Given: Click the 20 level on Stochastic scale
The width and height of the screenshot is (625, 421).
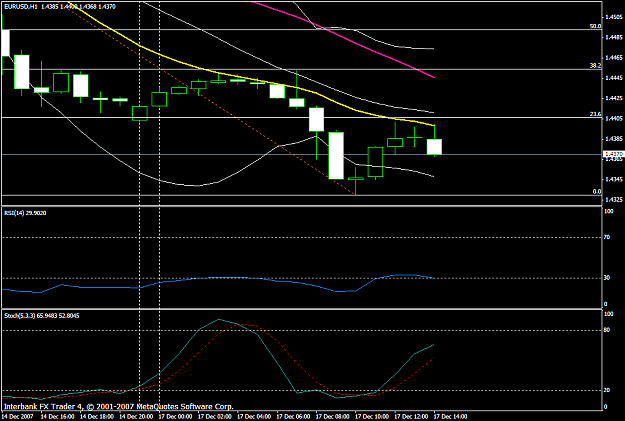Looking at the screenshot, I should coord(607,390).
